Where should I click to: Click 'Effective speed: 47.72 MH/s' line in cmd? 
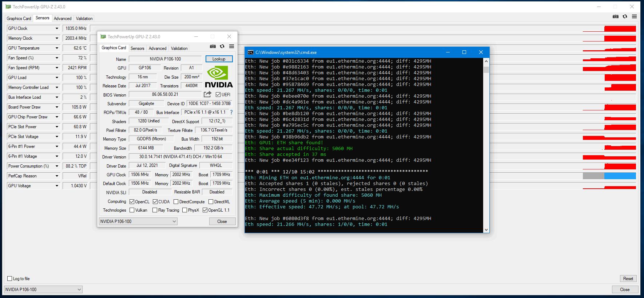pyautogui.click(x=322, y=207)
